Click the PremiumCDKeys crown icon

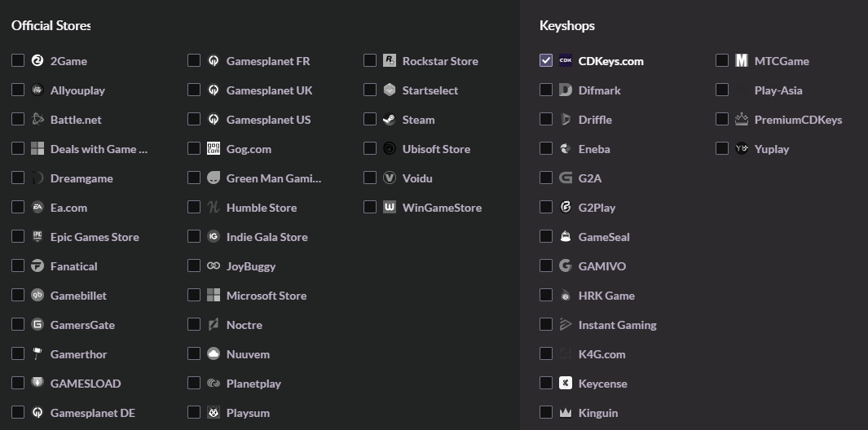pyautogui.click(x=741, y=119)
